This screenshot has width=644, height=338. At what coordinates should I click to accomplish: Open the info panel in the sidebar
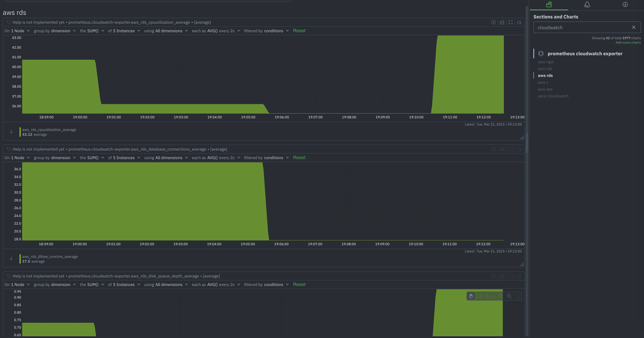click(625, 4)
